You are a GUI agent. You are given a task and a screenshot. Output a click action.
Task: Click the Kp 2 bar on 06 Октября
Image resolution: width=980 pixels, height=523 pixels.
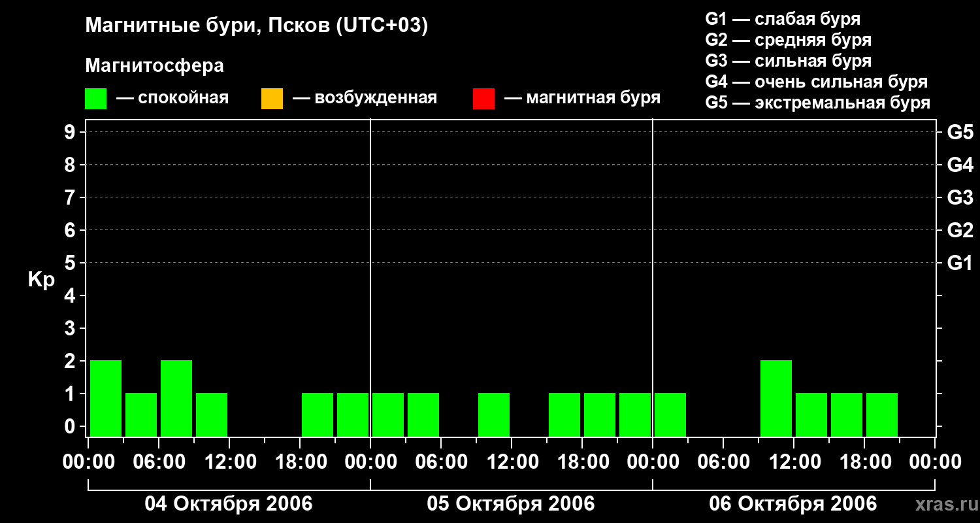[x=776, y=398]
